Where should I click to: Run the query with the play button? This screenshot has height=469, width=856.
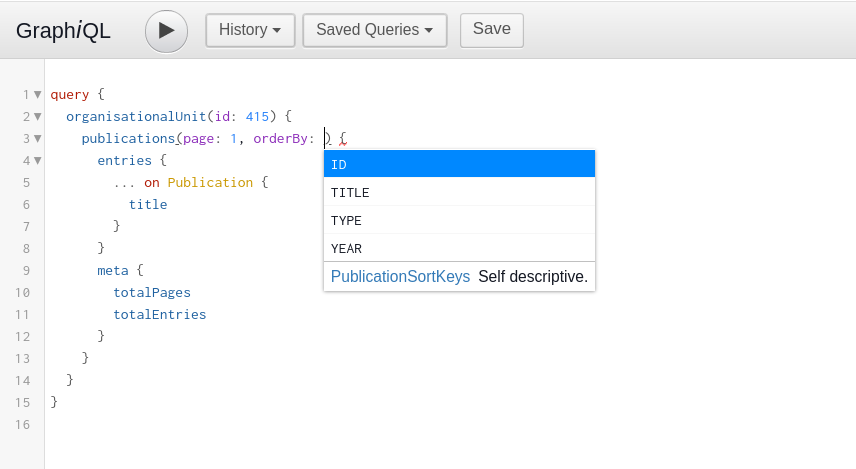(x=167, y=31)
